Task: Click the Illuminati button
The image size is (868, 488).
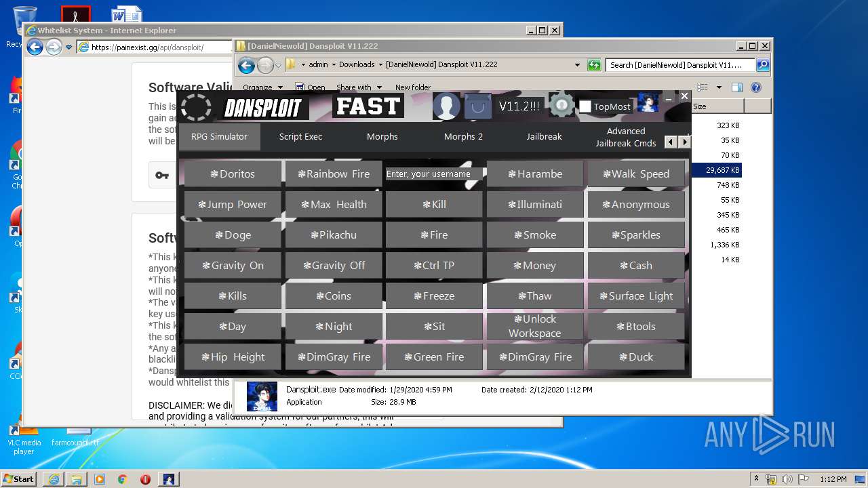Action: coord(535,205)
